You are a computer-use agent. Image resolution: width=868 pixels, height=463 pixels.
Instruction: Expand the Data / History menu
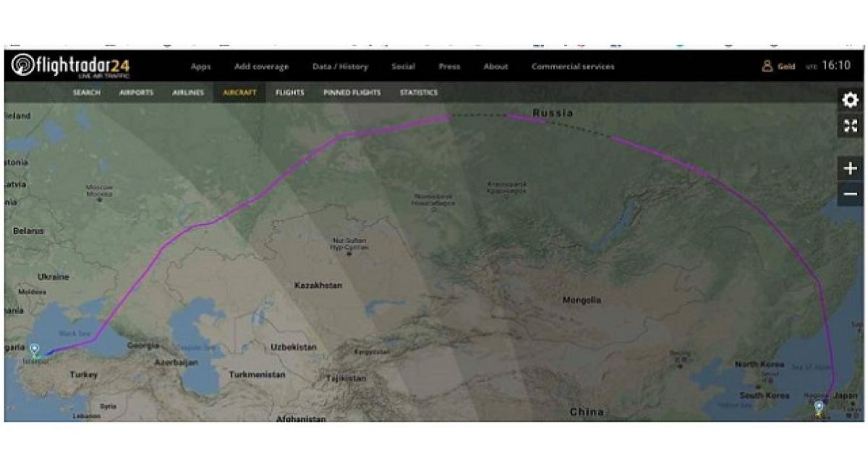coord(340,67)
